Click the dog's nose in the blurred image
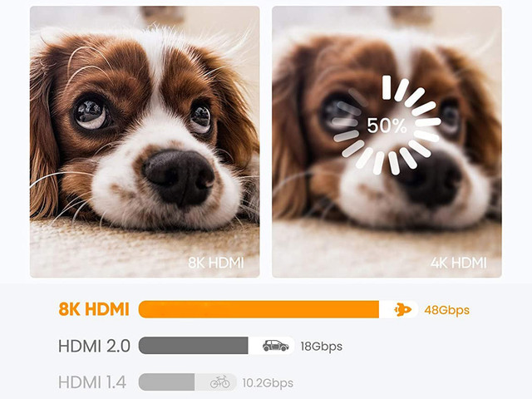This screenshot has width=532, height=399. 426,177
